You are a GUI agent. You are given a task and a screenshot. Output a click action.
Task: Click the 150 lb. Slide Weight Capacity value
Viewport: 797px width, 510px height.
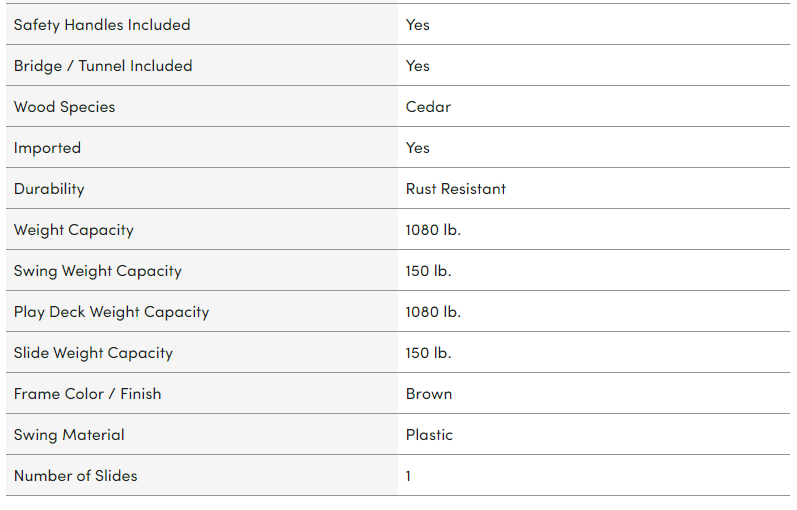point(428,352)
